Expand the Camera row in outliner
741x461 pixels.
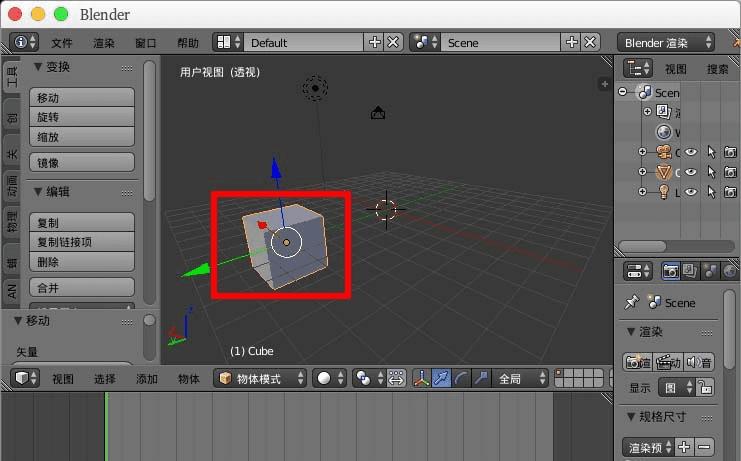pyautogui.click(x=642, y=152)
